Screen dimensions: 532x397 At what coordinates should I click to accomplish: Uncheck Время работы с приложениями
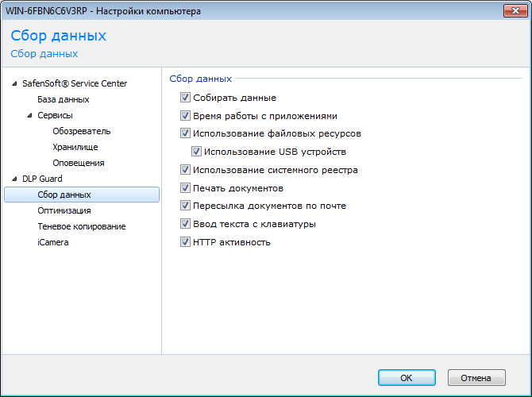(x=185, y=115)
